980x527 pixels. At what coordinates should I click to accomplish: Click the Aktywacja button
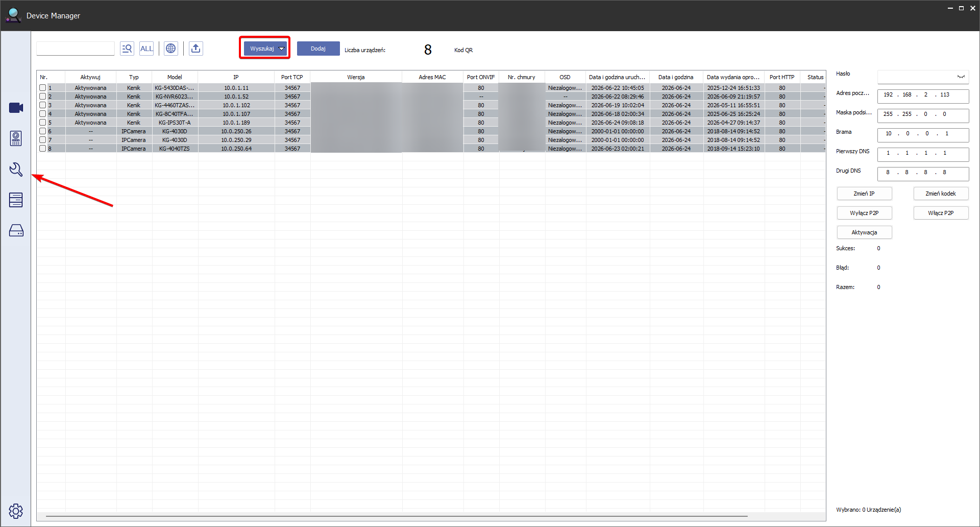tap(864, 232)
